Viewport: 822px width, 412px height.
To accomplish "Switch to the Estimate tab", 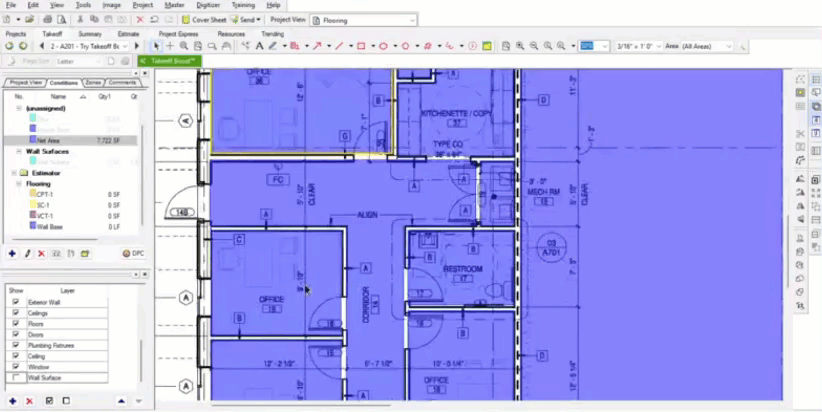I will [x=128, y=34].
